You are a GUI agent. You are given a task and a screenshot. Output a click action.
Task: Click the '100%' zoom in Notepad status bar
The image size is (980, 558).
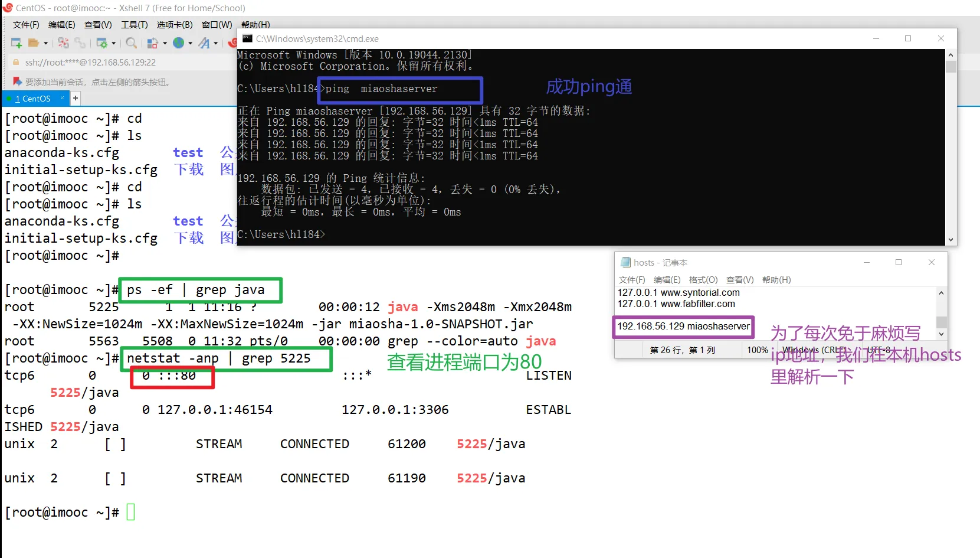point(758,350)
